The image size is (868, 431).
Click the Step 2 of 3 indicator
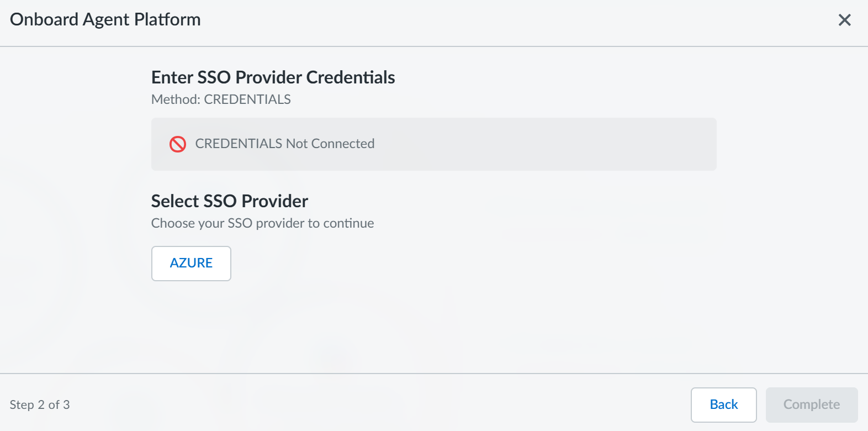[x=40, y=405]
